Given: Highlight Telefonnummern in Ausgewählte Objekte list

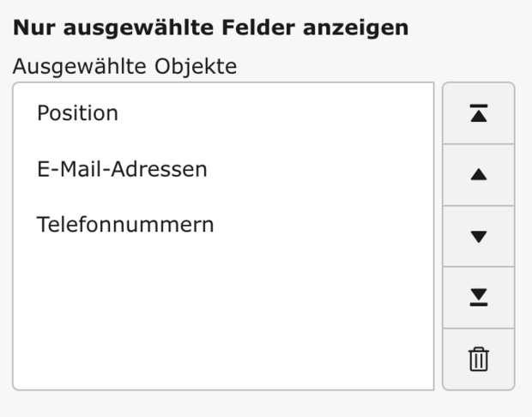Looking at the screenshot, I should point(125,225).
